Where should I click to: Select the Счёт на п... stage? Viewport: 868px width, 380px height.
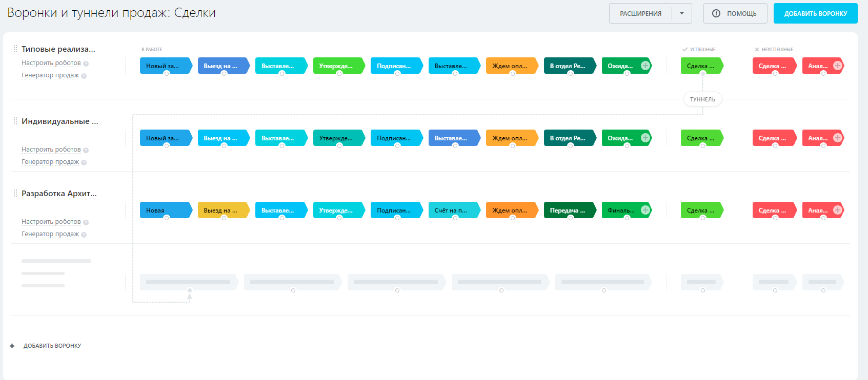point(452,210)
